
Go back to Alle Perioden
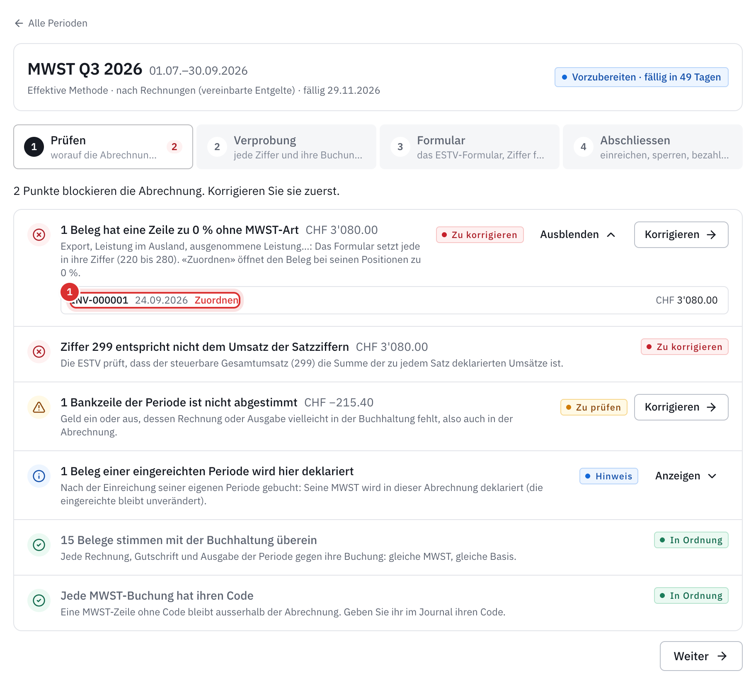[x=51, y=23]
